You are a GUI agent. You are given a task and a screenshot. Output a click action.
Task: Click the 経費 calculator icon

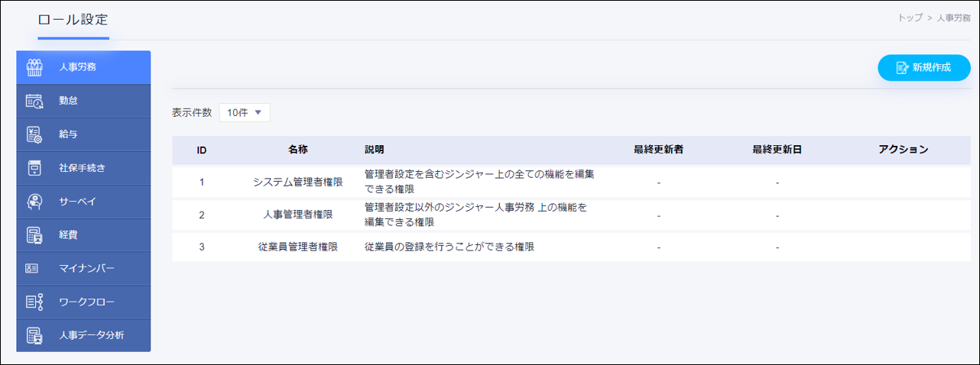click(34, 235)
